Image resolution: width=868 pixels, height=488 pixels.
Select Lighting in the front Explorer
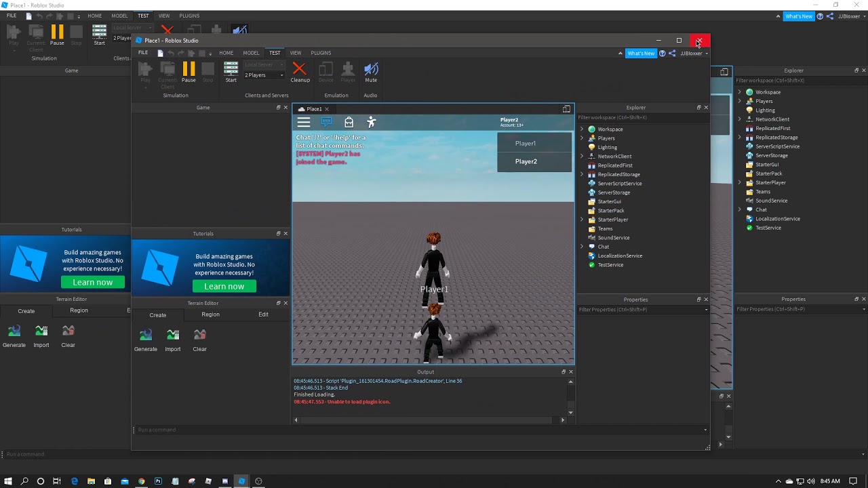(x=607, y=147)
